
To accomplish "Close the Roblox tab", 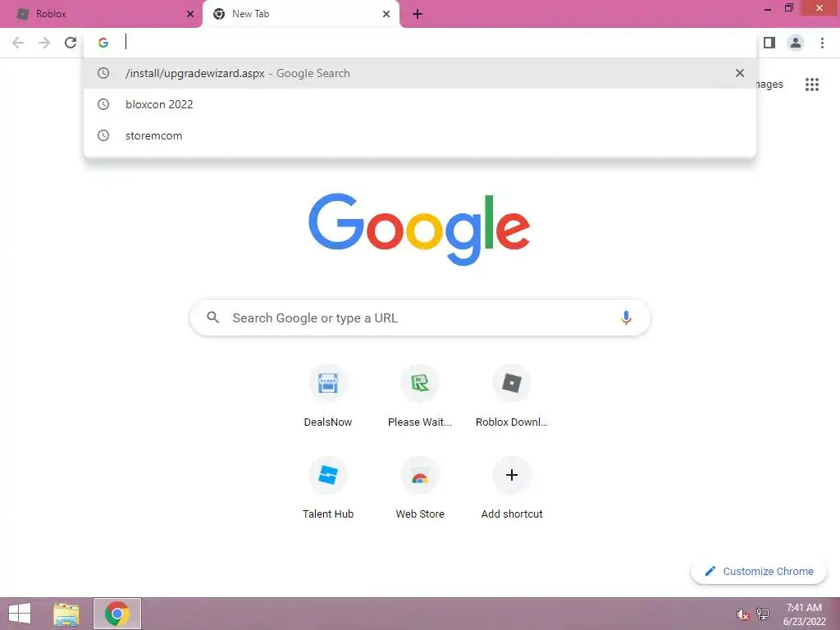I will click(190, 14).
